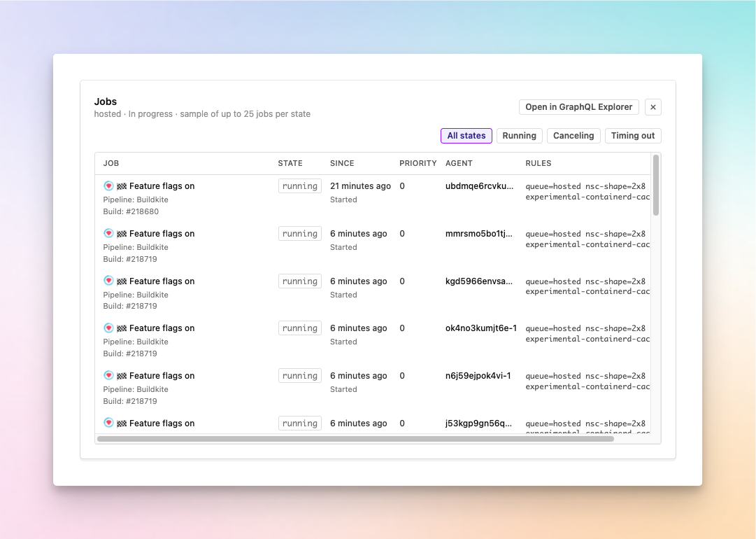Click checkered flag icon in mmrsmo5bo1tj row
The height and width of the screenshot is (539, 756).
[122, 234]
